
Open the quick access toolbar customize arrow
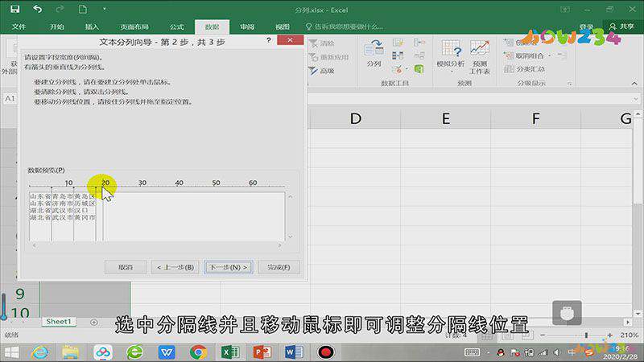click(105, 9)
